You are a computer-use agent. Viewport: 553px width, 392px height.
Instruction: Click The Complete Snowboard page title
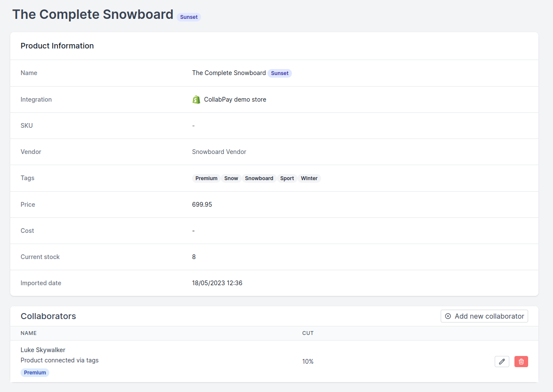coord(93,14)
